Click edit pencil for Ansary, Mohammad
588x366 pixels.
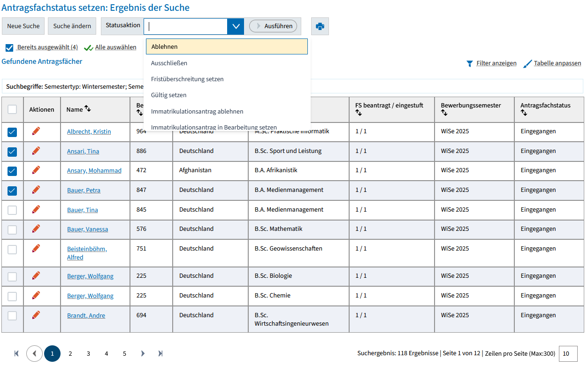(36, 170)
